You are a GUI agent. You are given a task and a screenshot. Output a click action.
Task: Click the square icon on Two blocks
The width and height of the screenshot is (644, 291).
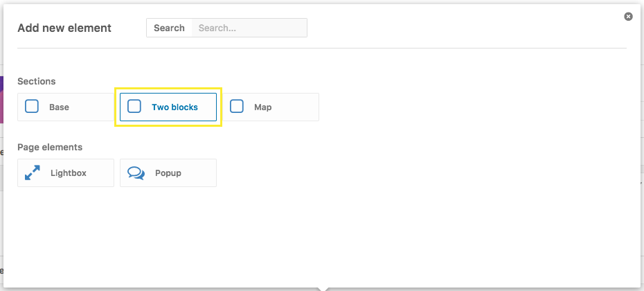coord(134,107)
